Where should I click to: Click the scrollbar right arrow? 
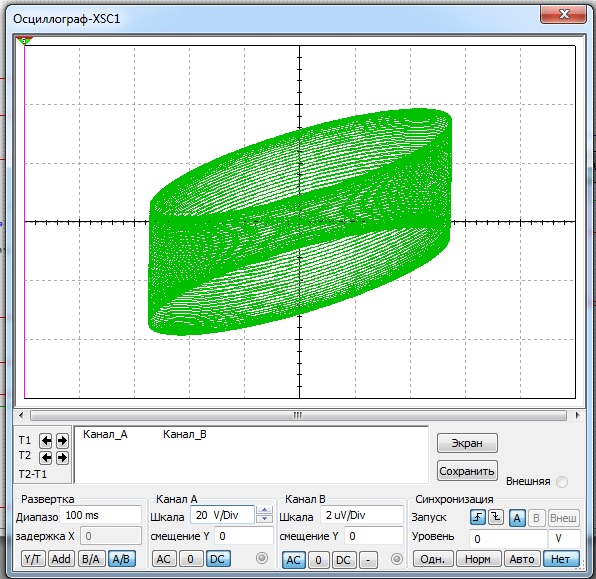tap(578, 416)
